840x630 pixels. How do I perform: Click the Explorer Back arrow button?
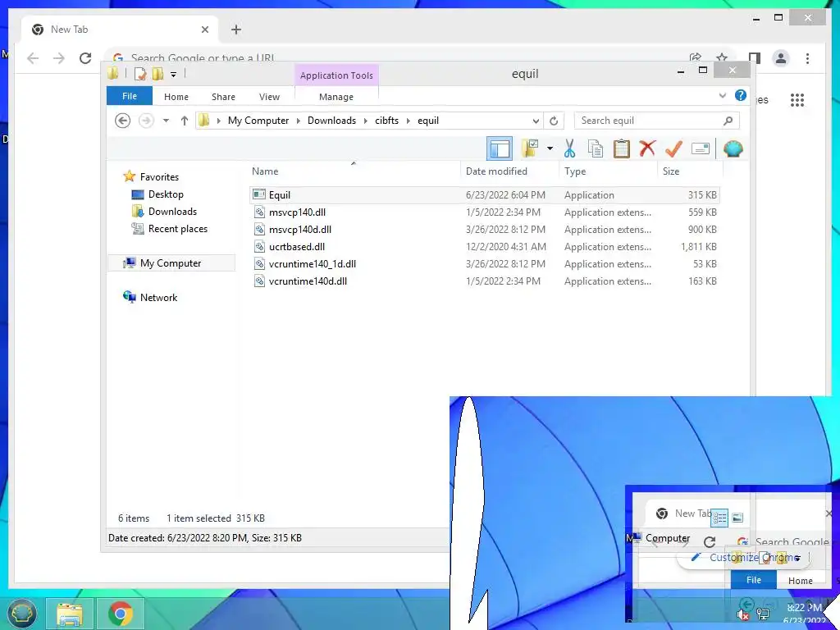coord(123,121)
